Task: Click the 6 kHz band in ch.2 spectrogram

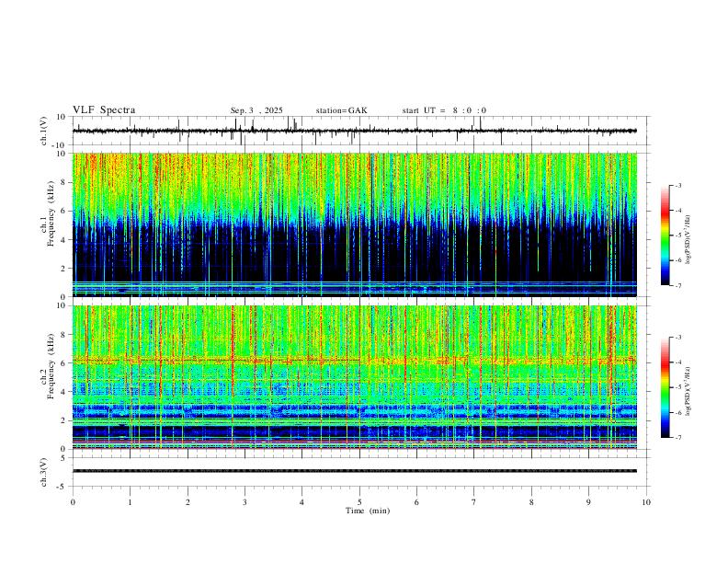Action: click(x=355, y=360)
